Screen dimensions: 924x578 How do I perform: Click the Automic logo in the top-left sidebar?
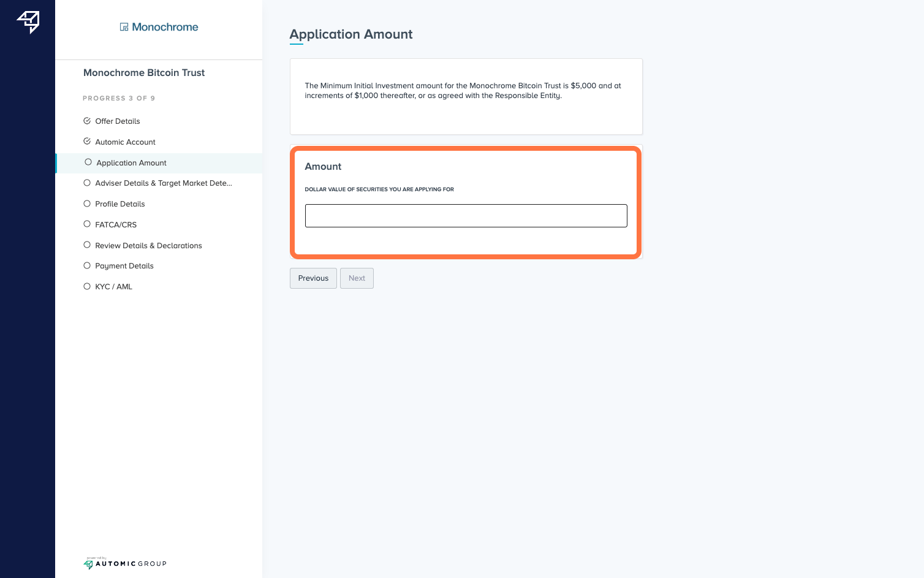pos(28,21)
